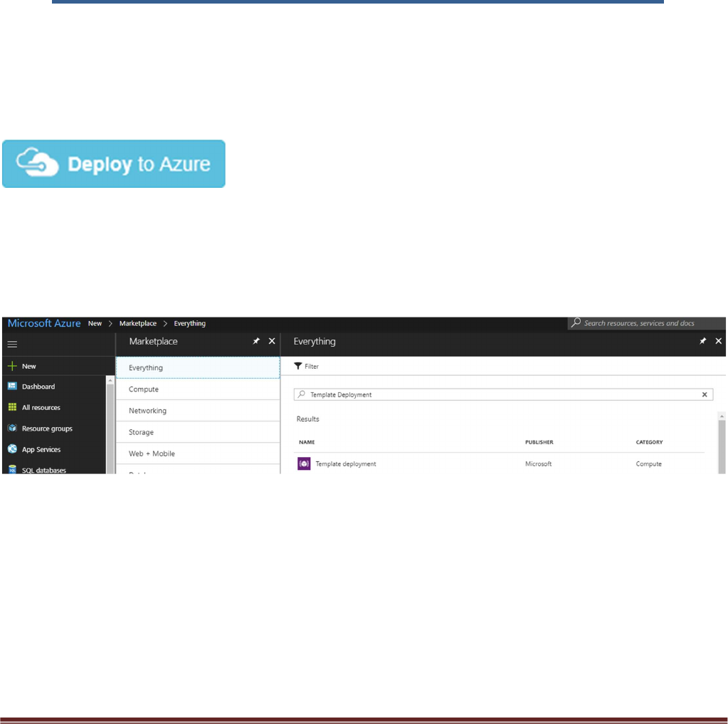The width and height of the screenshot is (728, 724).
Task: Click the Resource groups label
Action: tap(47, 428)
